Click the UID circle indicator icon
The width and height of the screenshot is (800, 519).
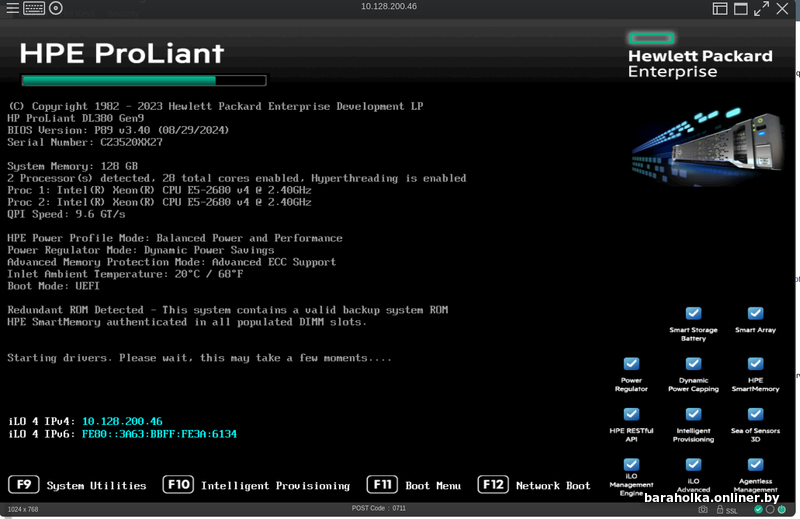(770, 509)
